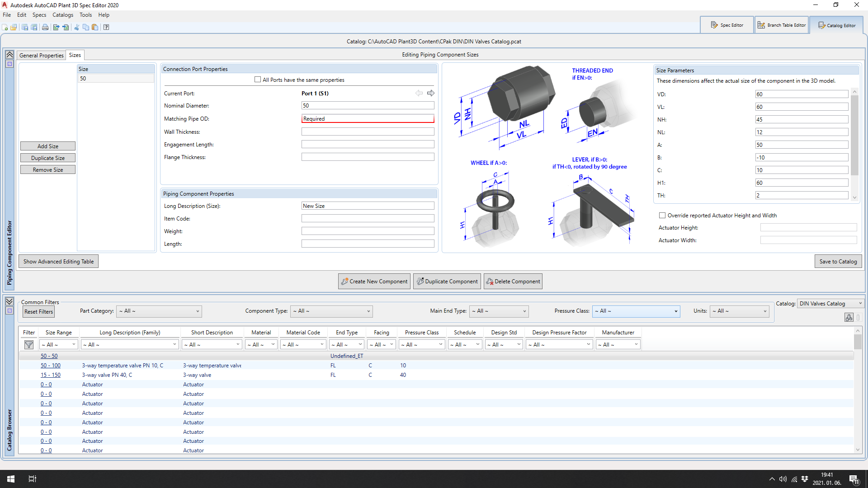Click the Matching Pipe OD field
868x488 pixels.
(x=368, y=119)
